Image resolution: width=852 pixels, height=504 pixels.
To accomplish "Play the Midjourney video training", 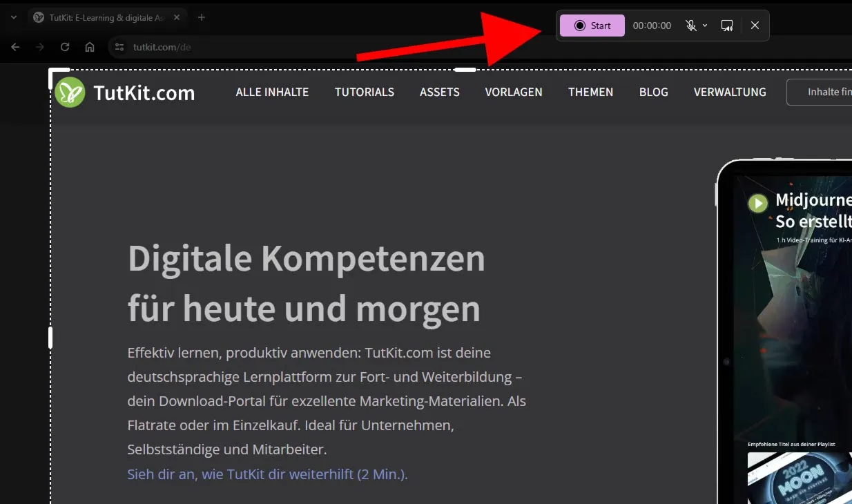I will click(x=758, y=203).
